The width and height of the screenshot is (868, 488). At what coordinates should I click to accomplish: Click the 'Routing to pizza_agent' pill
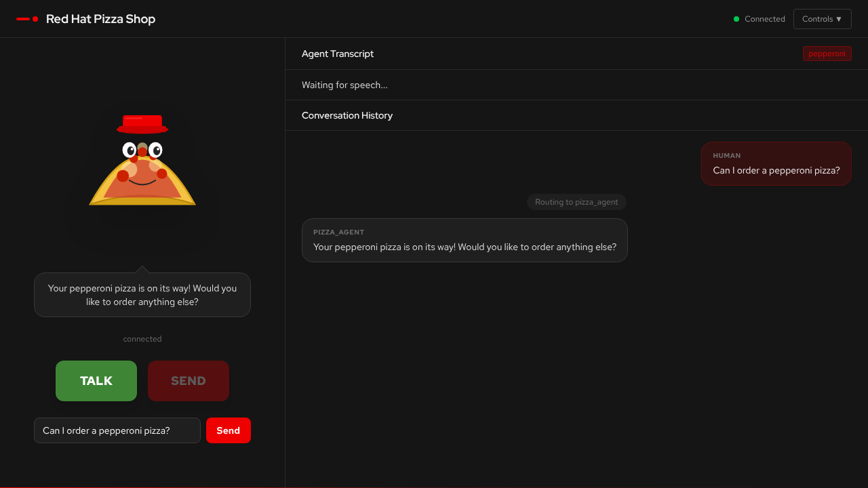point(576,202)
